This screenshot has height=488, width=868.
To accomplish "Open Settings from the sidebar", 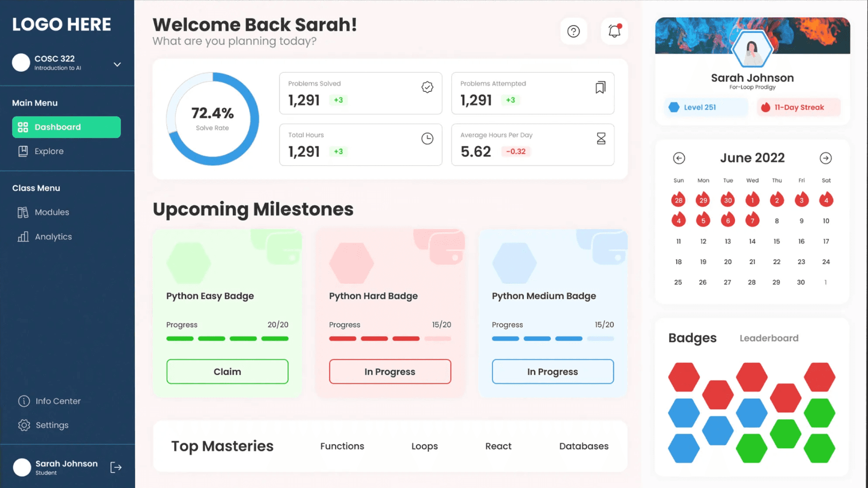I will [x=52, y=425].
